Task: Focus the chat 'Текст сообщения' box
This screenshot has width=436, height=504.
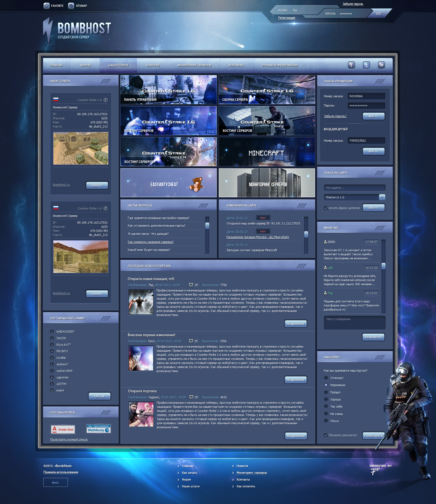Action: click(355, 323)
